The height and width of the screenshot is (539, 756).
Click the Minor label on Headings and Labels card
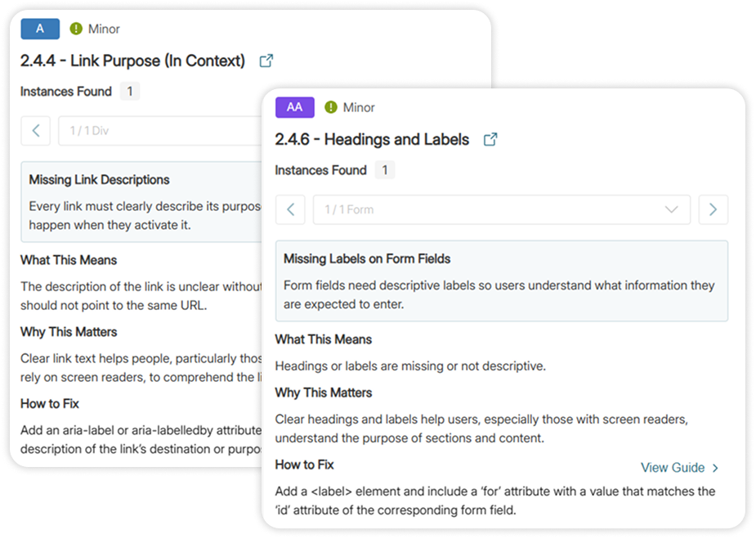pyautogui.click(x=359, y=107)
